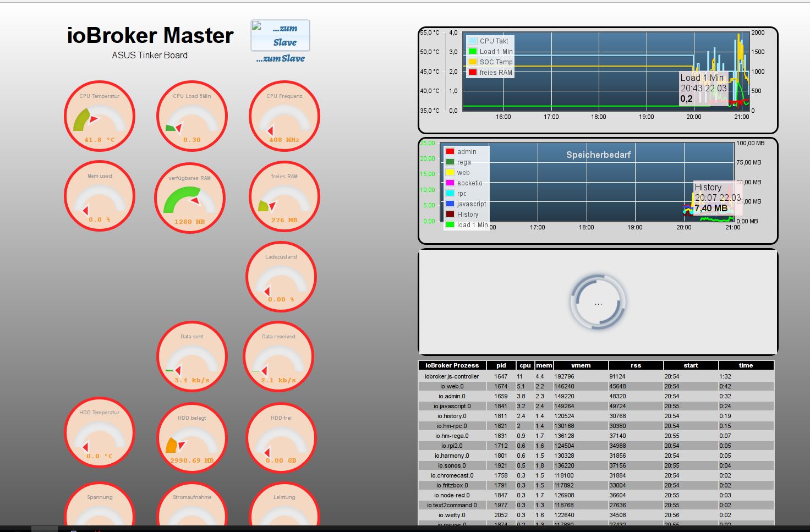Select the io.hm-rega.0 process row

point(596,436)
